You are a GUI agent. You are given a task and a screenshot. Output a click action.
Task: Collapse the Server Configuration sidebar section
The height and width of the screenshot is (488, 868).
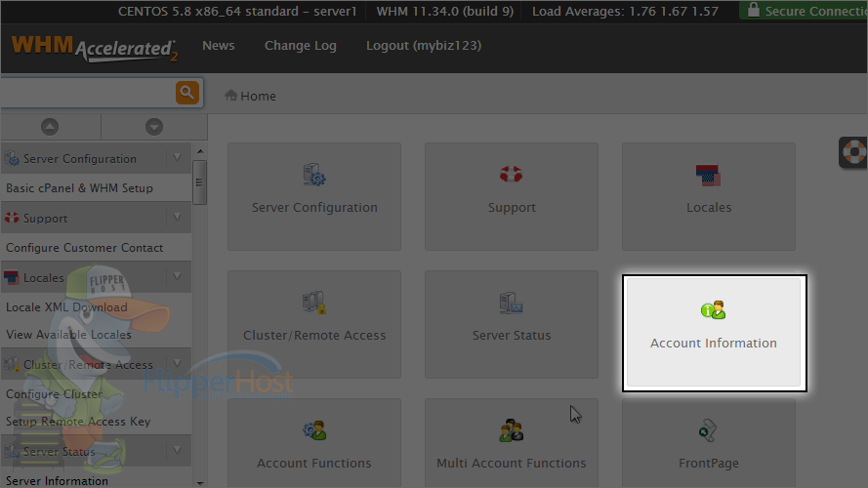177,158
